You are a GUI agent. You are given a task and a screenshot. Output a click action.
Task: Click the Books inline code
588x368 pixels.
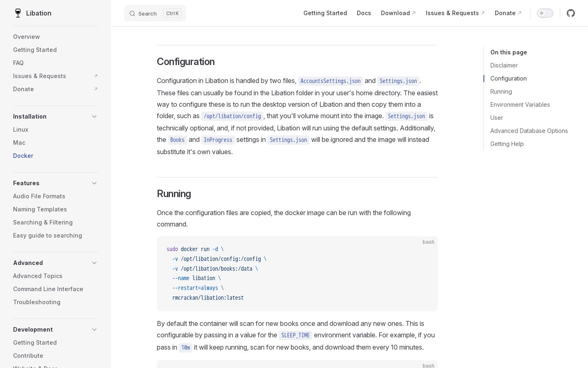coord(177,140)
